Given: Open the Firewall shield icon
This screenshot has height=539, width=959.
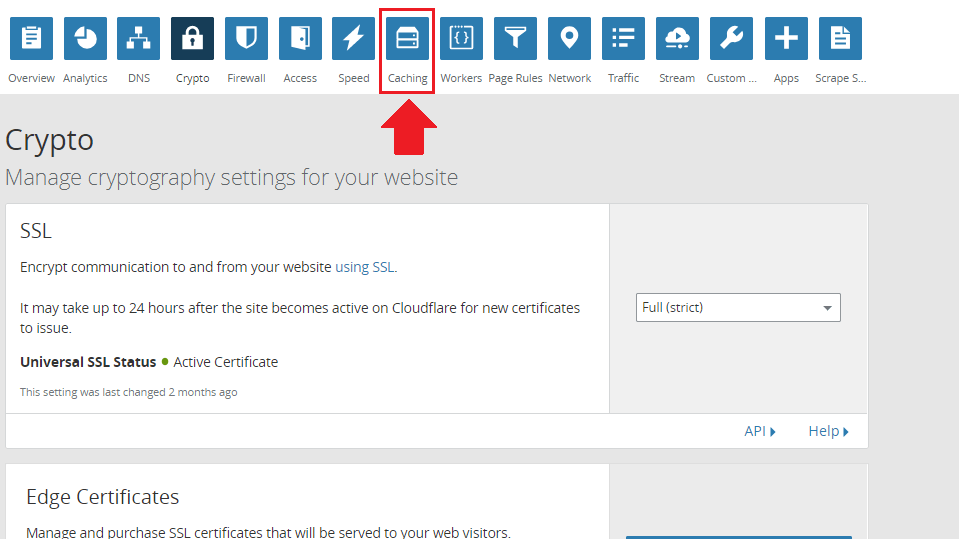Looking at the screenshot, I should [246, 39].
